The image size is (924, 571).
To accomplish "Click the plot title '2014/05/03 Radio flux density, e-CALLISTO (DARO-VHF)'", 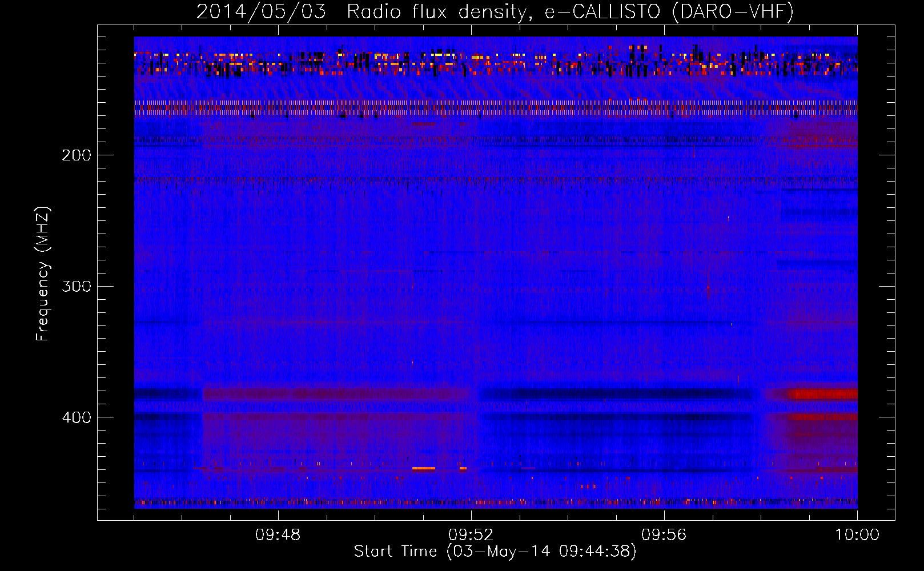I will point(495,12).
